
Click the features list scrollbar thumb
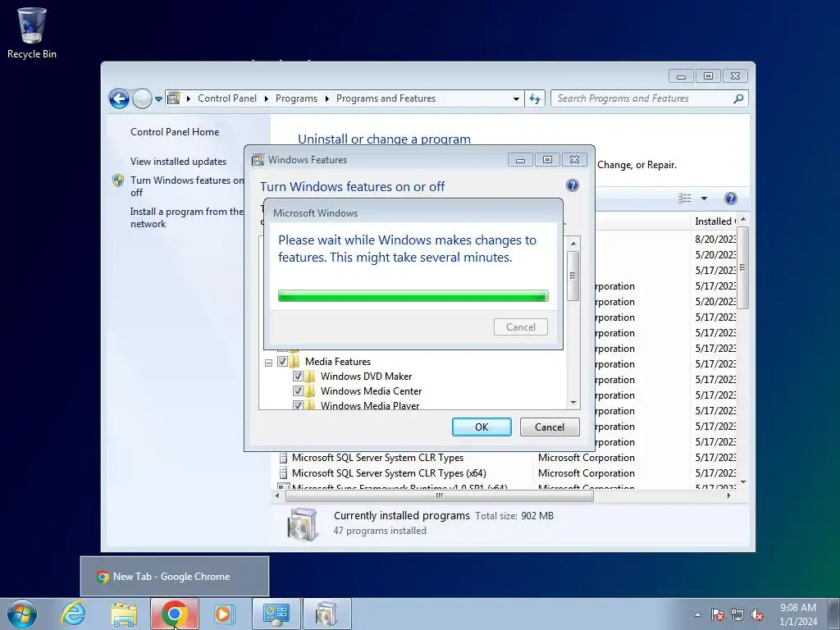(573, 276)
